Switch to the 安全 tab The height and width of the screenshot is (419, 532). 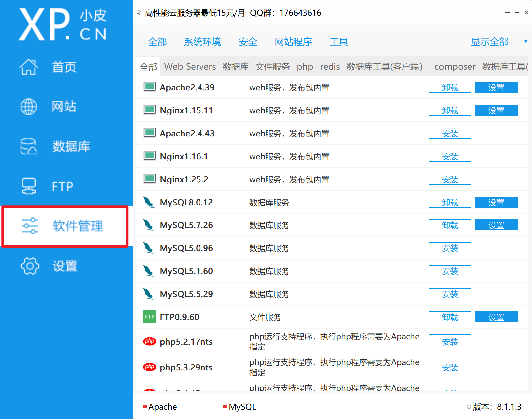[248, 42]
